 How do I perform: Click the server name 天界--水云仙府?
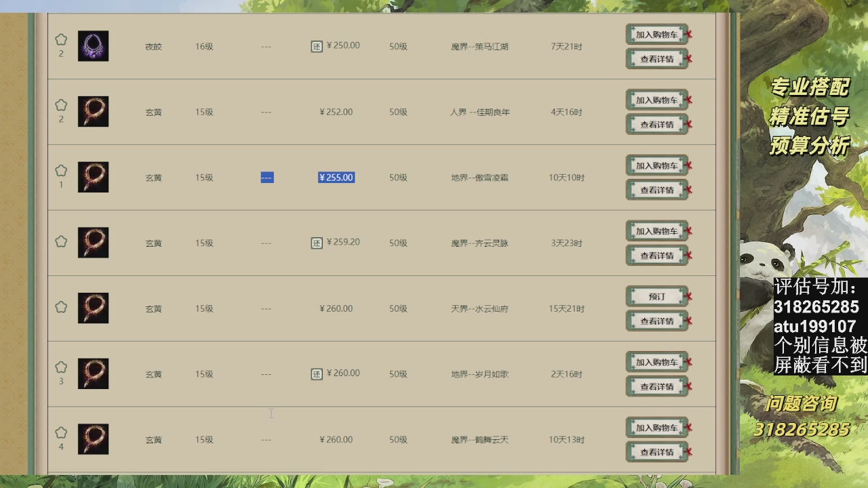[x=479, y=308]
